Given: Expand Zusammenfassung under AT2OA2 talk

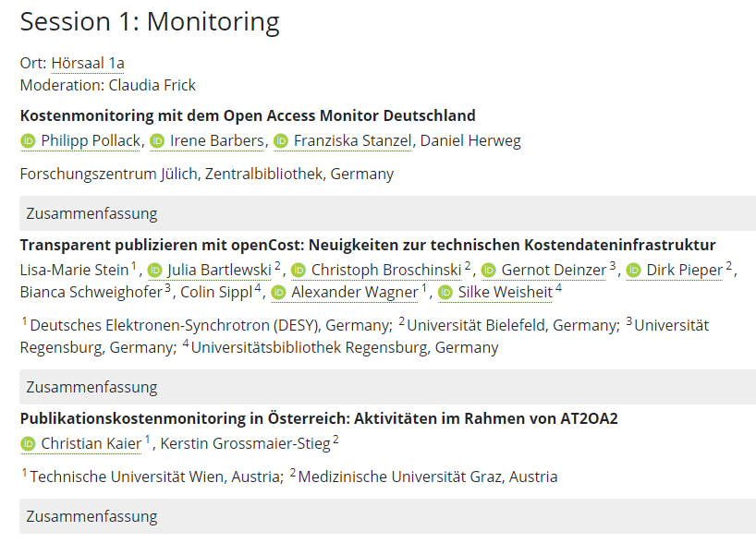Looking at the screenshot, I should pyautogui.click(x=387, y=516).
